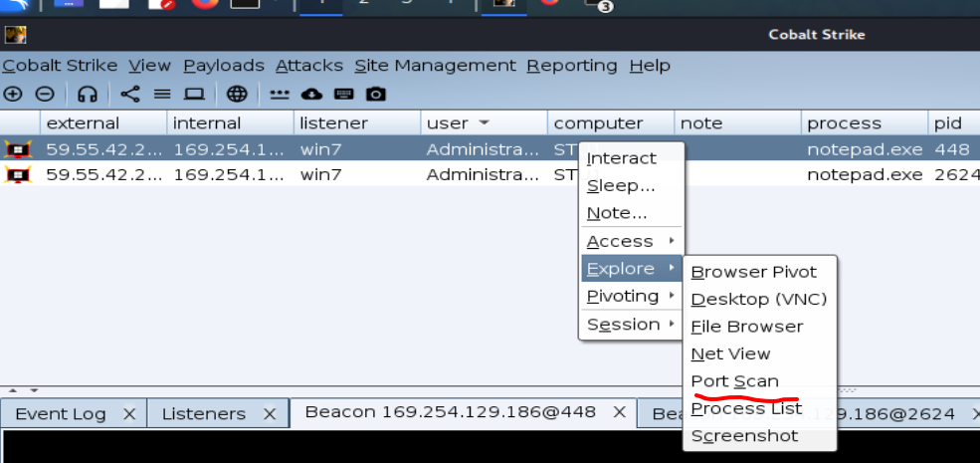Show targets with the laptop icon

(194, 95)
